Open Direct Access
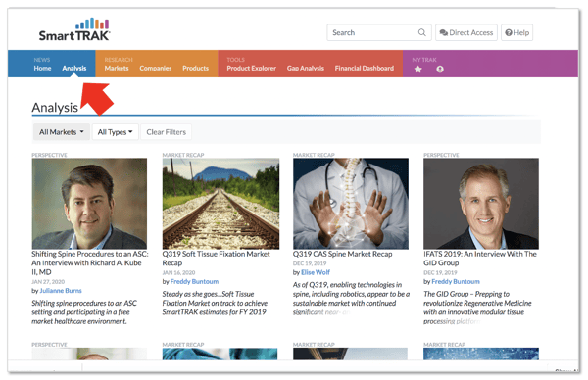Viewport: 588px width, 380px height. [x=466, y=32]
